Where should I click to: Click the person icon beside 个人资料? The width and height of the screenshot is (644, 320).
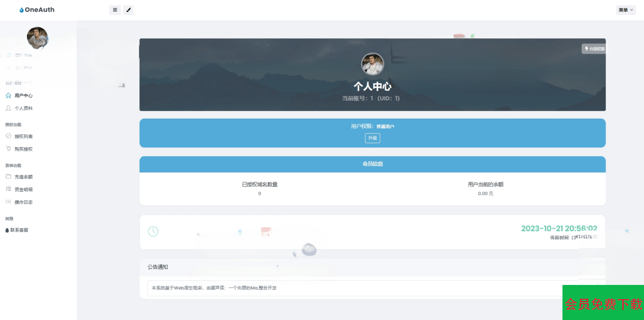click(x=8, y=108)
